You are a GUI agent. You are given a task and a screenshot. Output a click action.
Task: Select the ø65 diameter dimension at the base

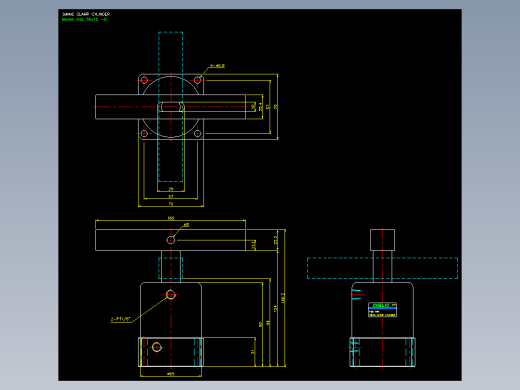[171, 374]
